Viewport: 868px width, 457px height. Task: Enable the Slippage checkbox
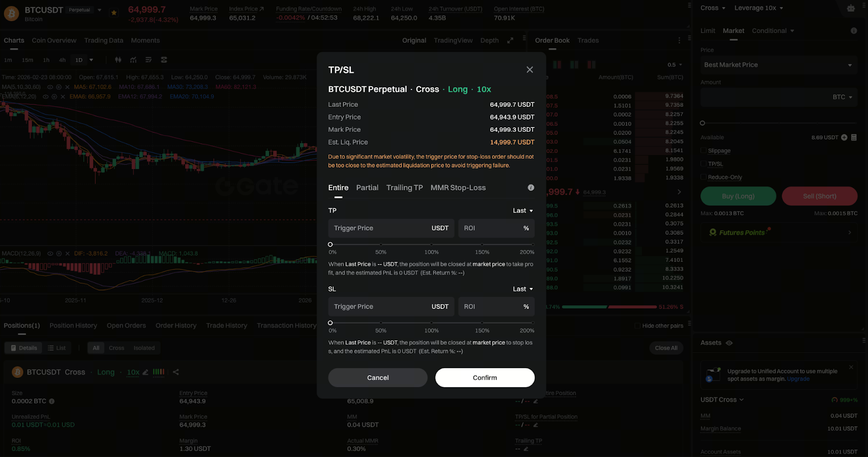coord(704,151)
